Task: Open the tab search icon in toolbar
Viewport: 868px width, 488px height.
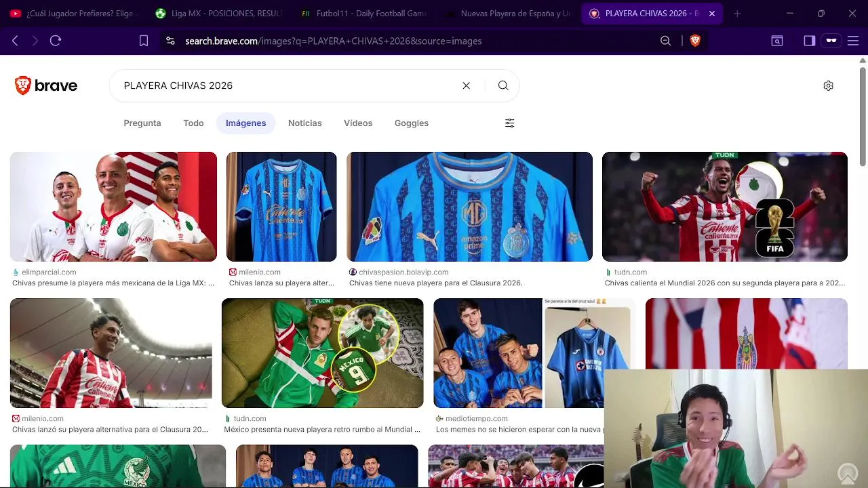Action: point(777,41)
